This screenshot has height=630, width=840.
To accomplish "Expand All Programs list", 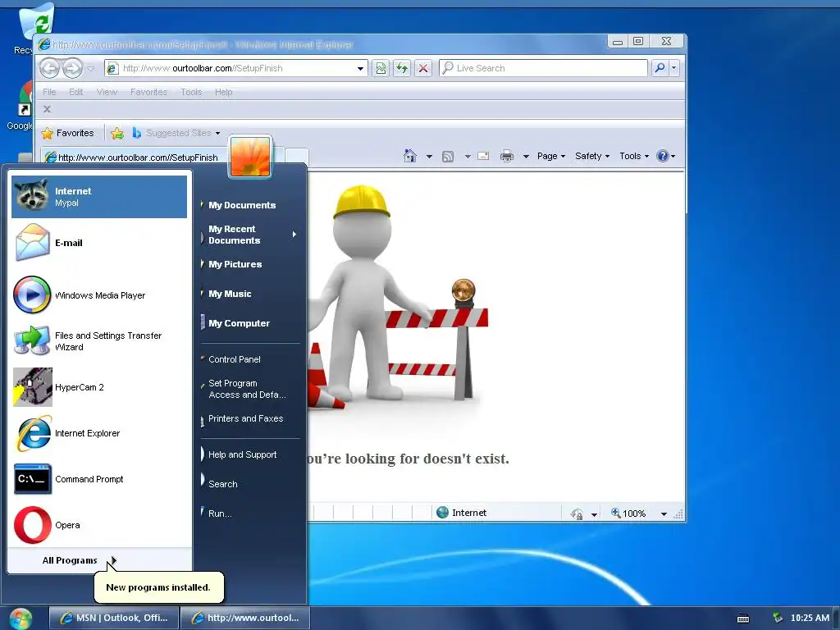I will tap(80, 560).
